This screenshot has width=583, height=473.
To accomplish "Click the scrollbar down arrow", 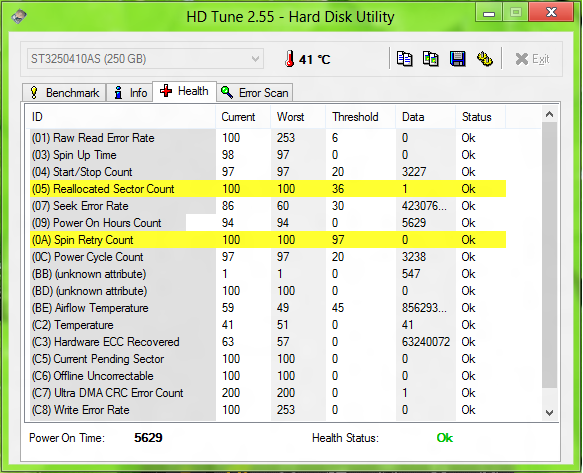I will [550, 412].
